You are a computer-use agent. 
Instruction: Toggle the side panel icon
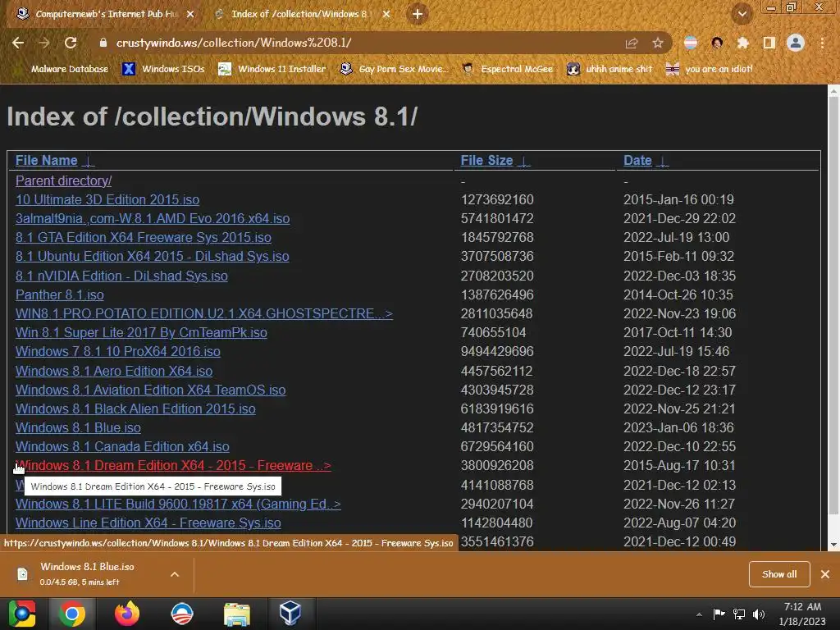pyautogui.click(x=769, y=43)
